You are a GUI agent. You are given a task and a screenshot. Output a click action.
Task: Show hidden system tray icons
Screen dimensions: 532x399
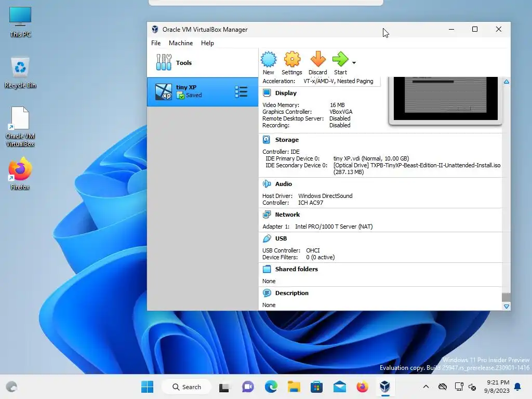pos(426,387)
